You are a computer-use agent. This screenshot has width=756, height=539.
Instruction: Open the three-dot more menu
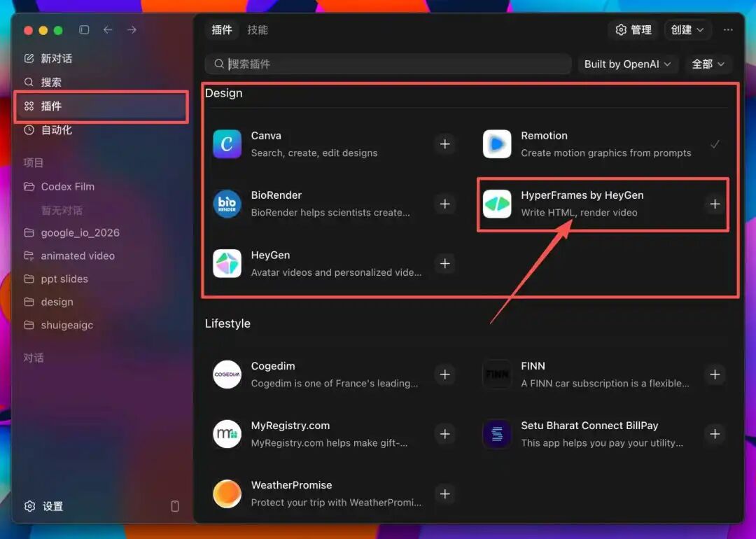[728, 30]
